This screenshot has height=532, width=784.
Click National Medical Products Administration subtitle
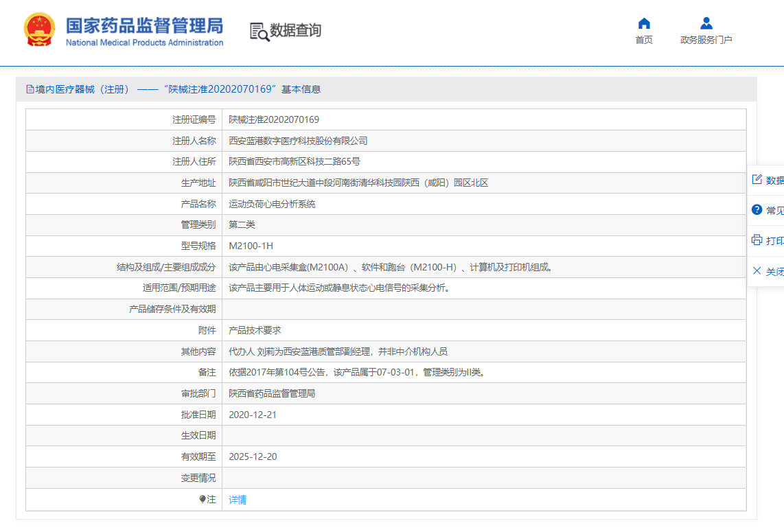point(144,43)
